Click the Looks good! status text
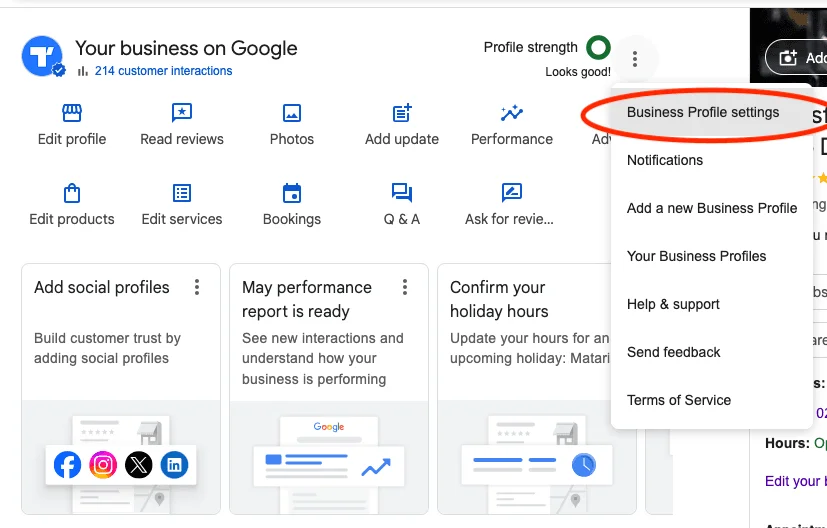827x528 pixels. coord(578,72)
